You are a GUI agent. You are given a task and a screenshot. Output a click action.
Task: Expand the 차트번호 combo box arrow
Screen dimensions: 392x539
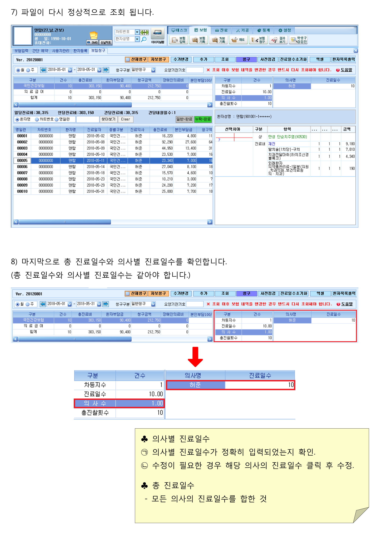[x=137, y=32]
